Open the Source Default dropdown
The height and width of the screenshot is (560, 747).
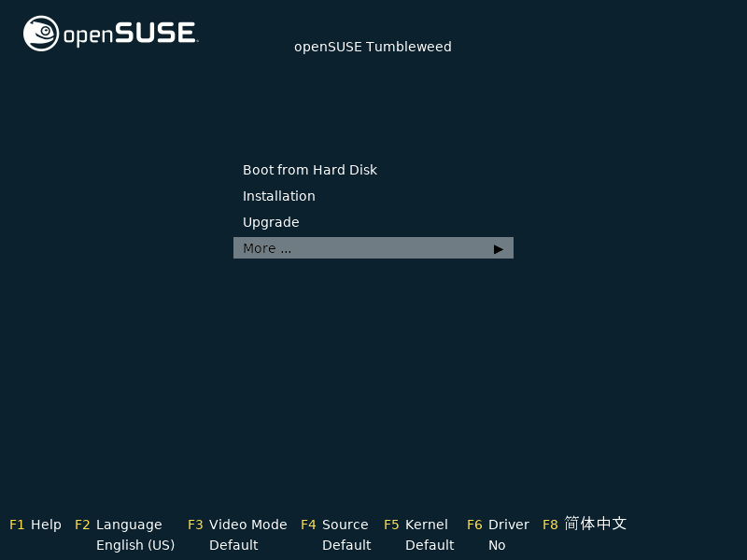point(346,545)
